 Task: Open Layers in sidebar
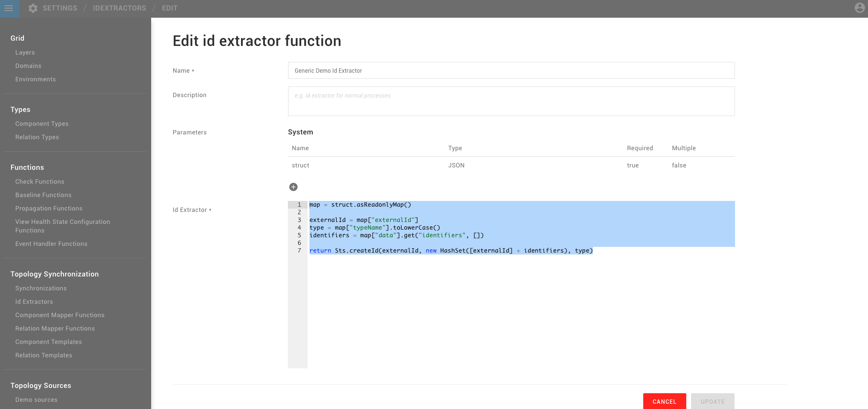pos(25,53)
